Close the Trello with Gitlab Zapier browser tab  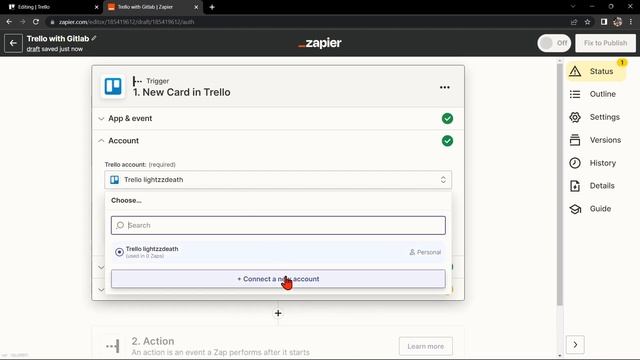click(196, 7)
